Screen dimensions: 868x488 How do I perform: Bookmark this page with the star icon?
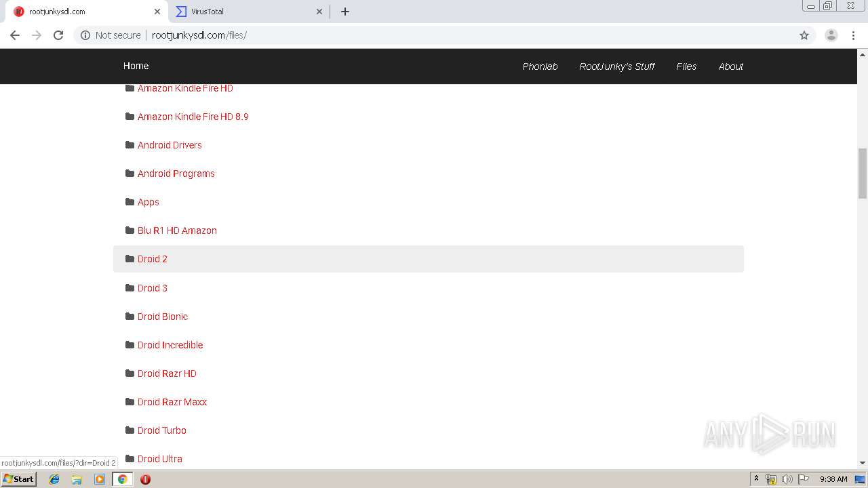pyautogui.click(x=804, y=35)
